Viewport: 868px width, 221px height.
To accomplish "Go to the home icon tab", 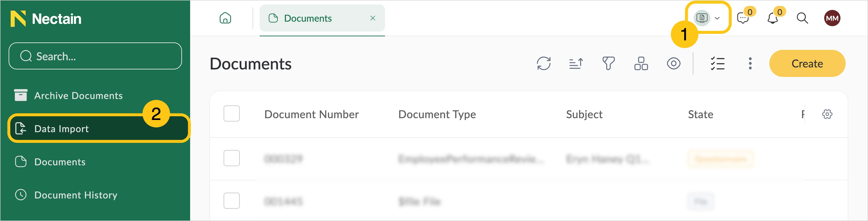I will [x=225, y=18].
